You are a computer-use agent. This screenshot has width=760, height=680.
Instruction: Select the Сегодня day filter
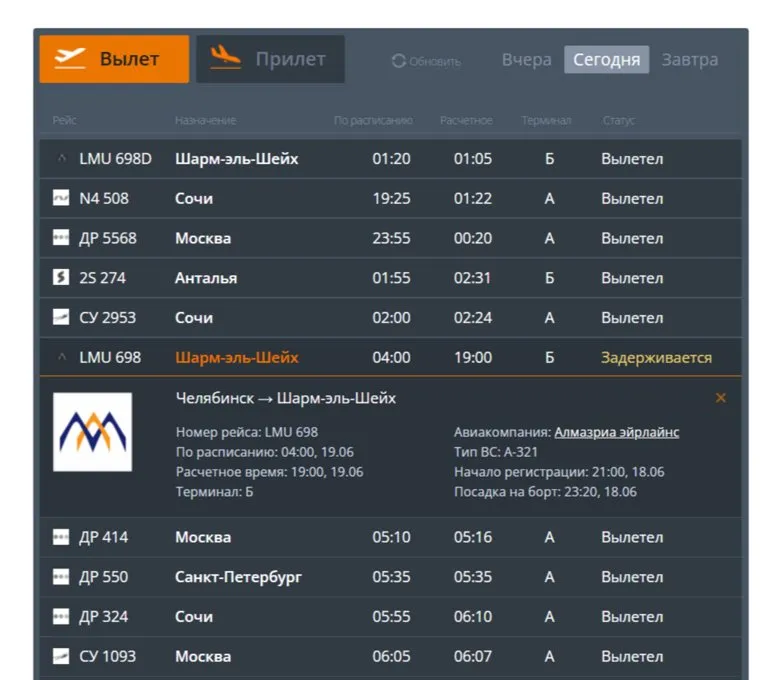coord(606,60)
